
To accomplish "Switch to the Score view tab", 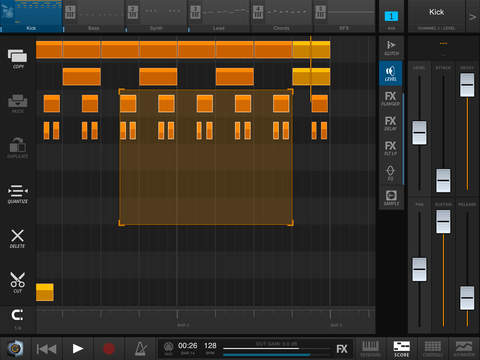I will click(402, 349).
